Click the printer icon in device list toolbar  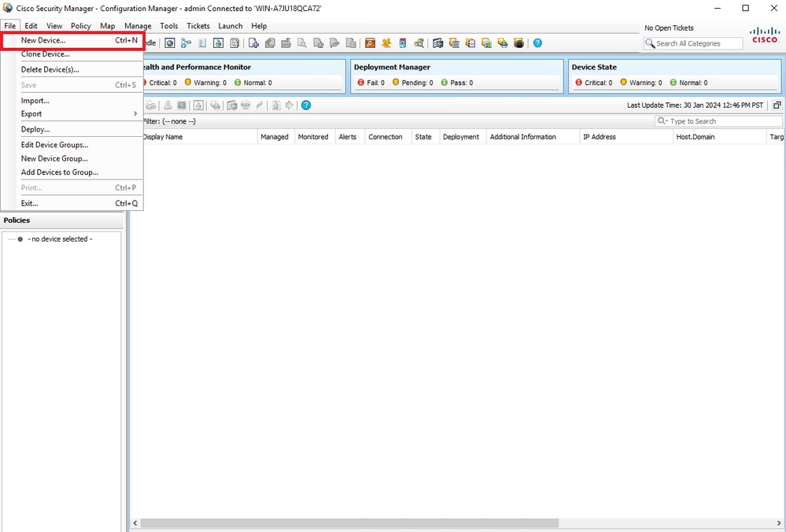tap(151, 105)
